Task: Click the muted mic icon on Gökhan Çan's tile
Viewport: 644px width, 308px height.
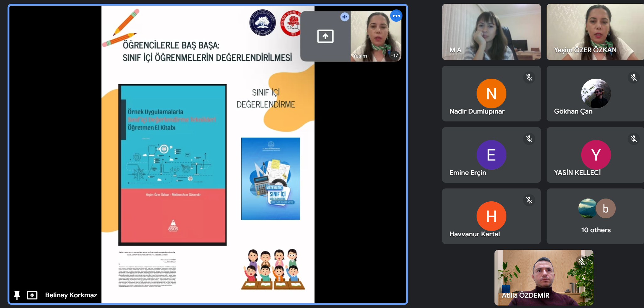Action: coord(634,77)
